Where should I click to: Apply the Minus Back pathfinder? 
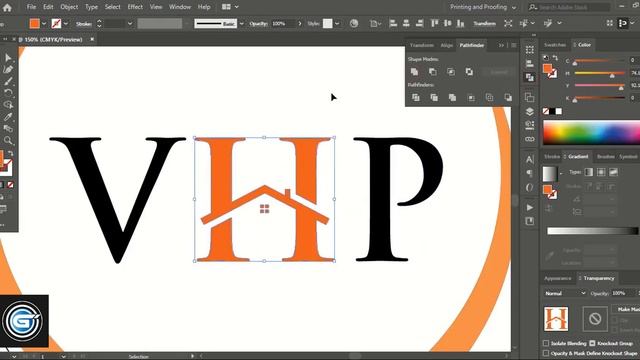pos(508,98)
